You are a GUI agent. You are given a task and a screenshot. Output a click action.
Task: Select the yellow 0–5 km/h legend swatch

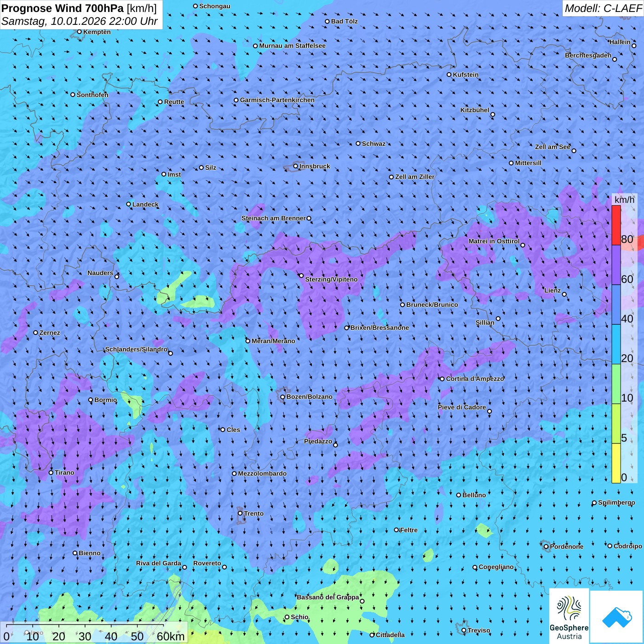coord(616,463)
